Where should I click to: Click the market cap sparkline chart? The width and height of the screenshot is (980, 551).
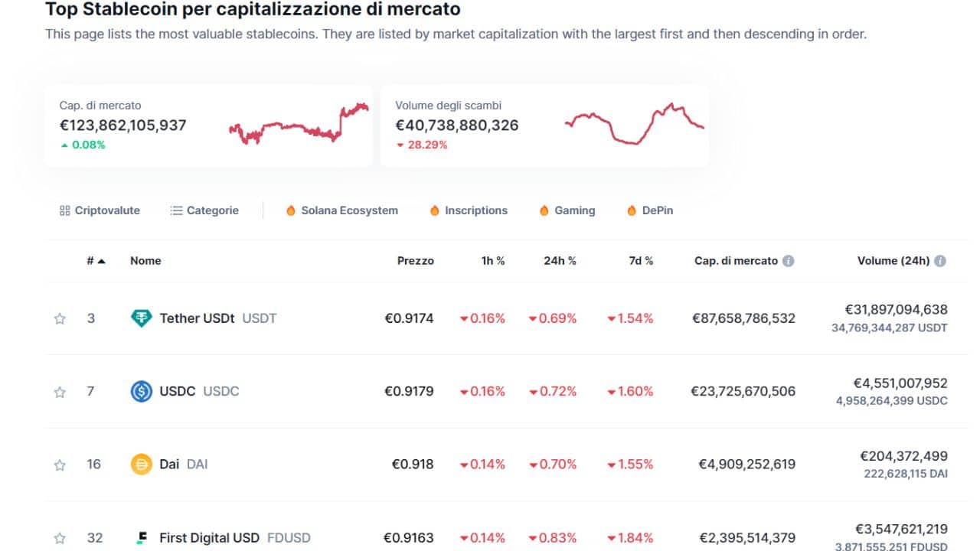tap(299, 125)
